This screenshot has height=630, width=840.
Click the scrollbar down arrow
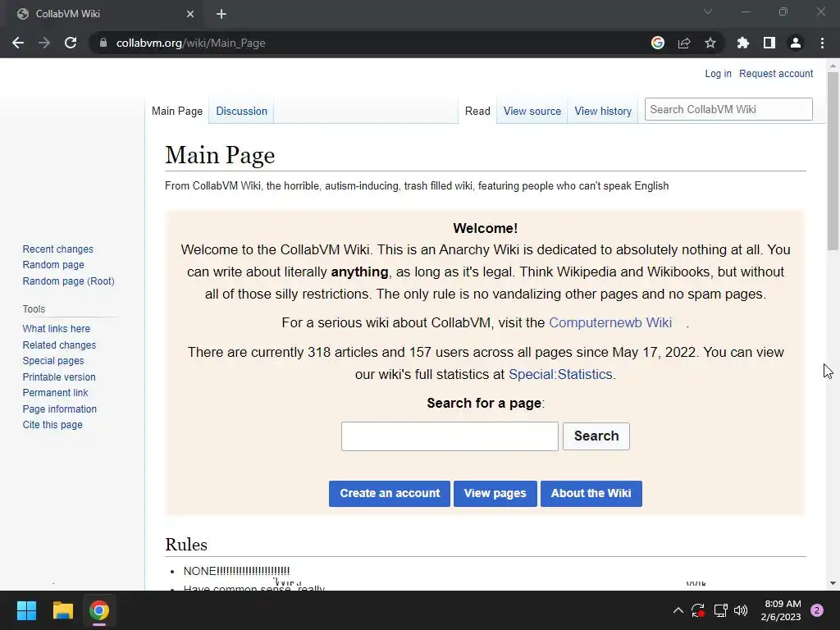click(833, 583)
